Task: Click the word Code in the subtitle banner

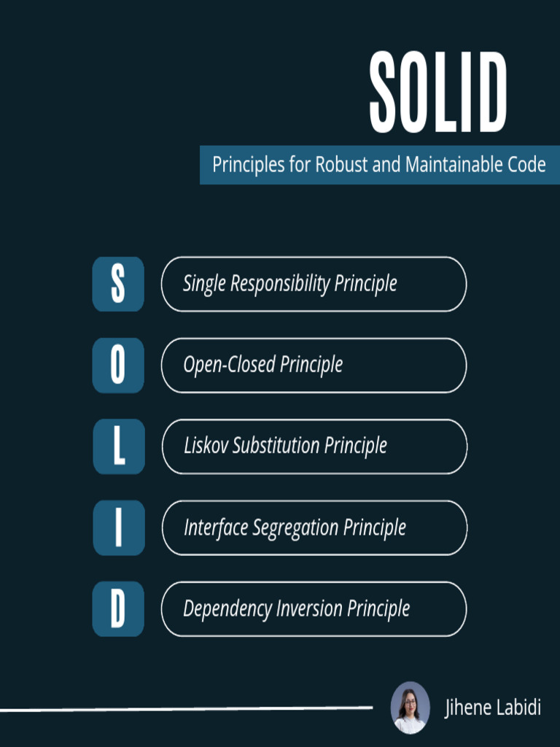Action: pyautogui.click(x=526, y=165)
